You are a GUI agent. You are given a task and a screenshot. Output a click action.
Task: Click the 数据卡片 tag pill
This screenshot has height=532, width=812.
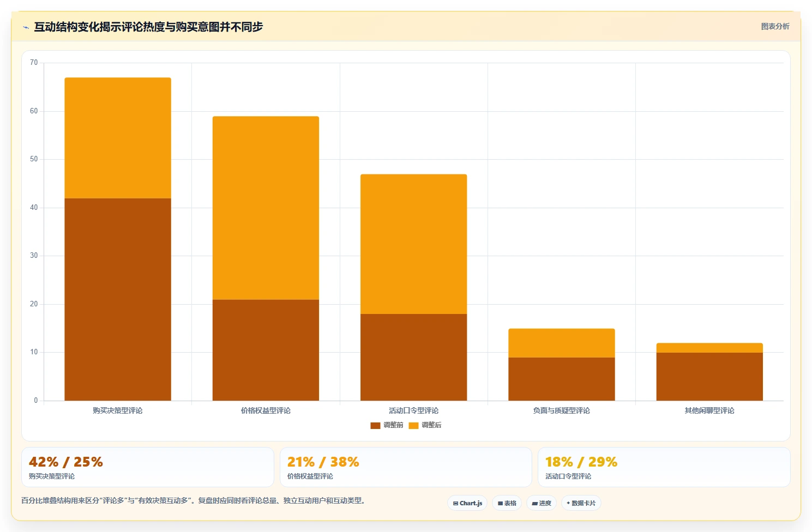581,503
